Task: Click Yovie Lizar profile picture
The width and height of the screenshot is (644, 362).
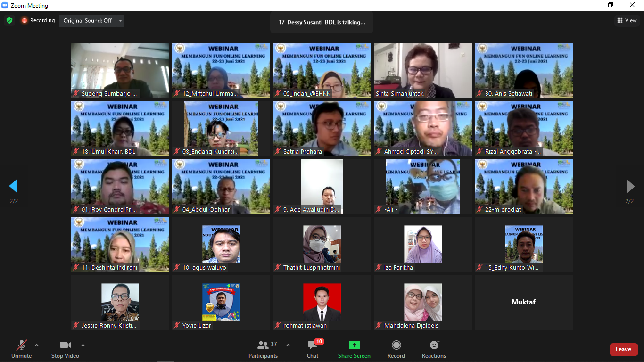Action: click(x=221, y=302)
